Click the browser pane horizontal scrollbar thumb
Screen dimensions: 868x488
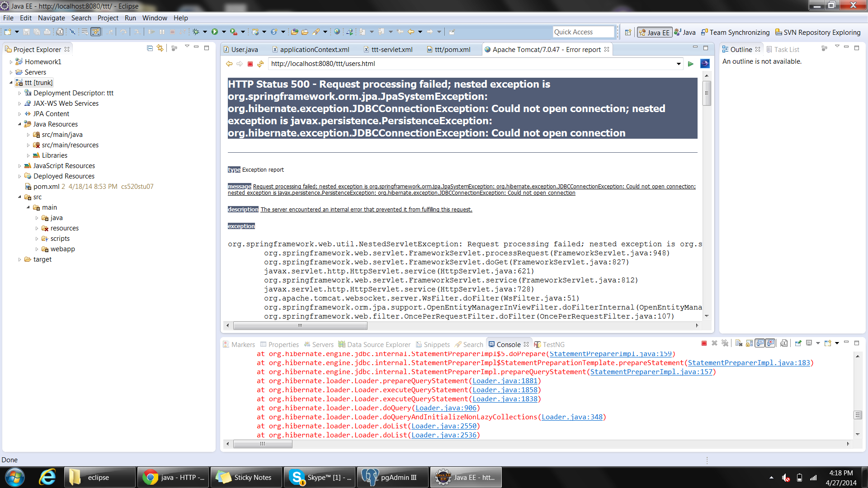click(x=300, y=325)
